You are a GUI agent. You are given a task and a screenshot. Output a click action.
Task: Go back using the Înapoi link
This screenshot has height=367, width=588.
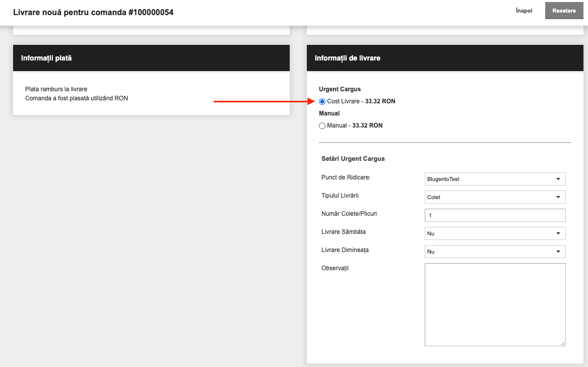click(524, 11)
